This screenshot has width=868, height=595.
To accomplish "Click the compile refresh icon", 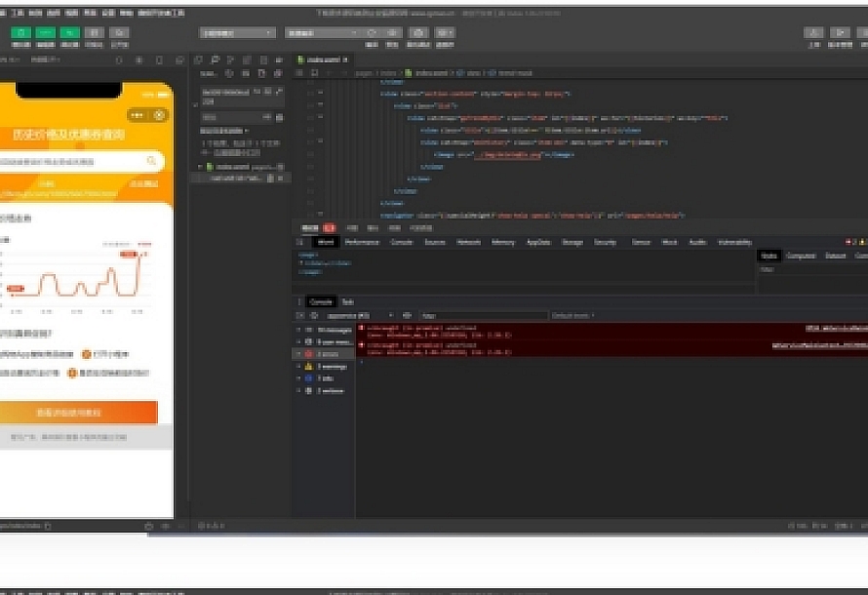I will click(x=371, y=32).
